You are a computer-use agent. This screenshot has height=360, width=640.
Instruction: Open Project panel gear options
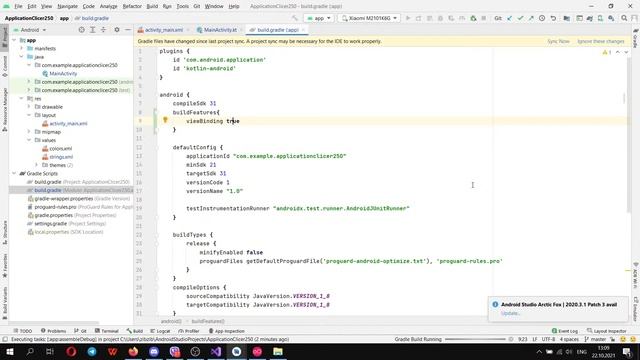coord(117,30)
